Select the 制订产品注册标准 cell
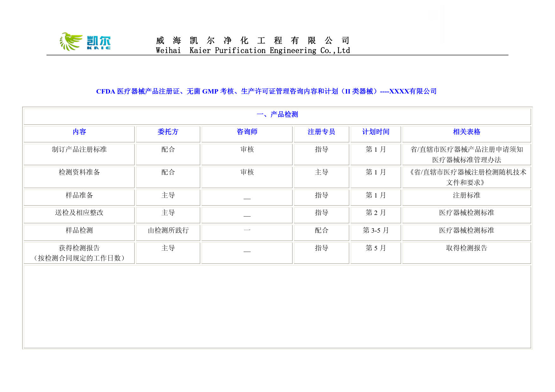This screenshot has width=555, height=392. 79,150
